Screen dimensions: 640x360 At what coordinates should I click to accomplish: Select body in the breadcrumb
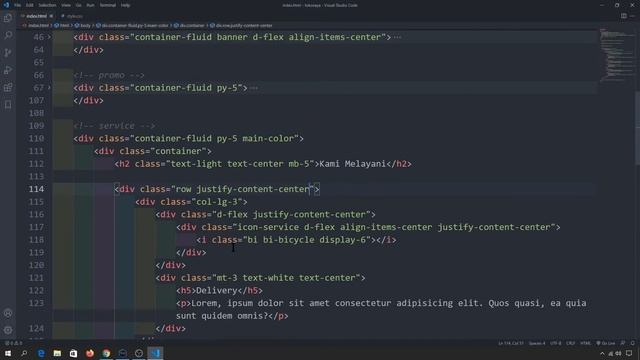point(85,25)
